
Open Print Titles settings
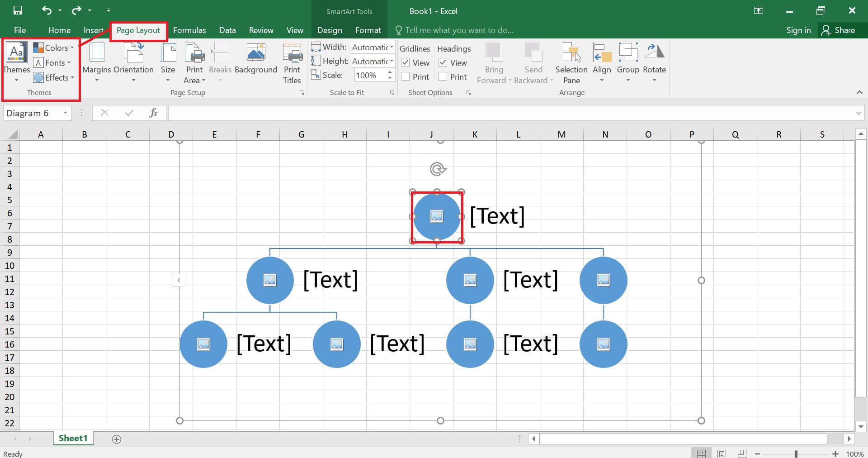click(x=292, y=64)
